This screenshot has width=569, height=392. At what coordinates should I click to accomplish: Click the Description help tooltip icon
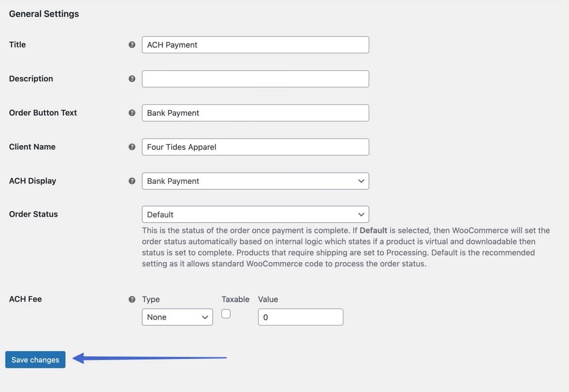click(132, 79)
